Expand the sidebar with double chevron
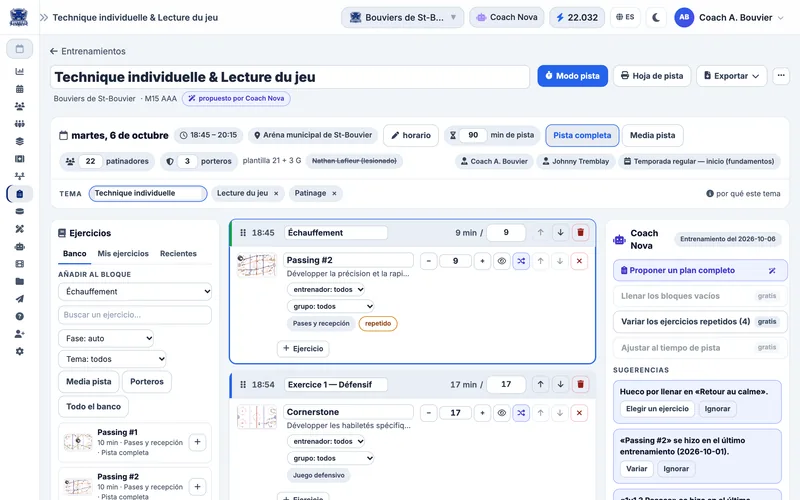 [44, 17]
